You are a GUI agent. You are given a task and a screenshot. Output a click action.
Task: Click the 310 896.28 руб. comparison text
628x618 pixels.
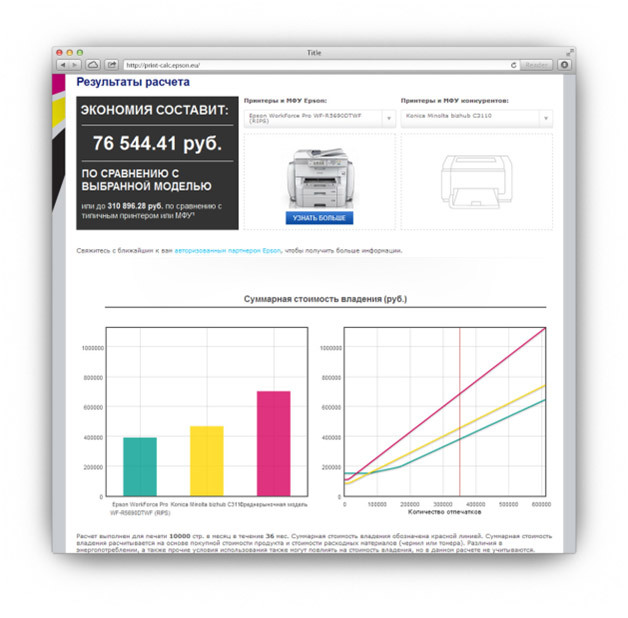(135, 206)
